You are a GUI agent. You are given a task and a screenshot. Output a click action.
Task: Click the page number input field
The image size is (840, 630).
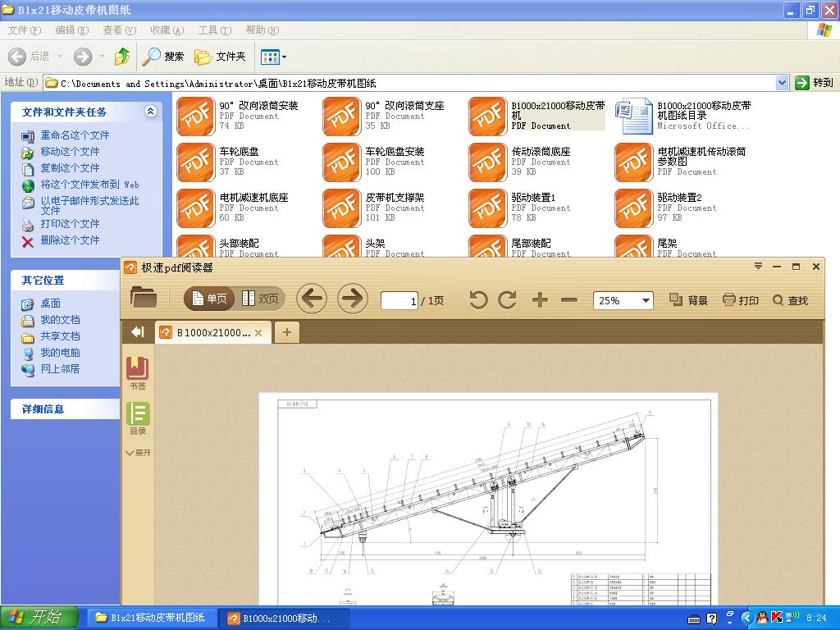point(399,300)
